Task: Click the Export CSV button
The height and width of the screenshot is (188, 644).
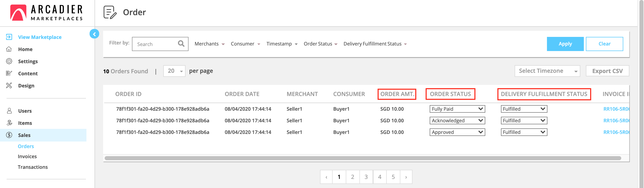Action: tap(607, 71)
